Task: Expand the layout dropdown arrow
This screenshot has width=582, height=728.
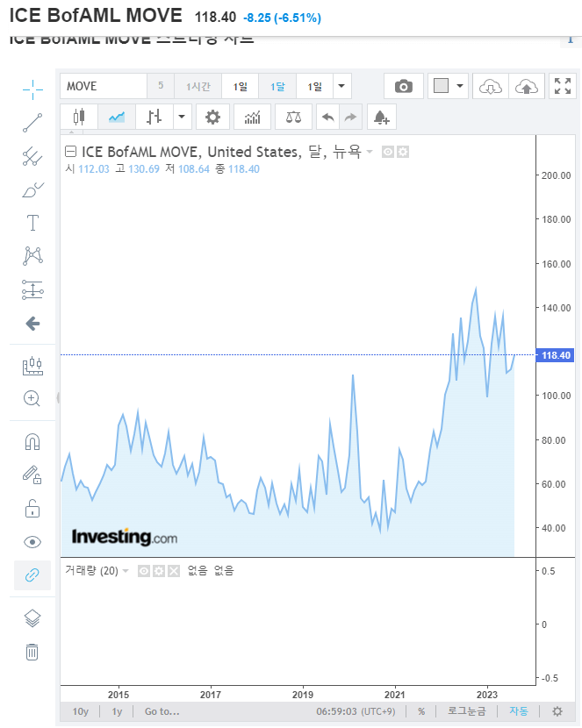Action: 460,86
